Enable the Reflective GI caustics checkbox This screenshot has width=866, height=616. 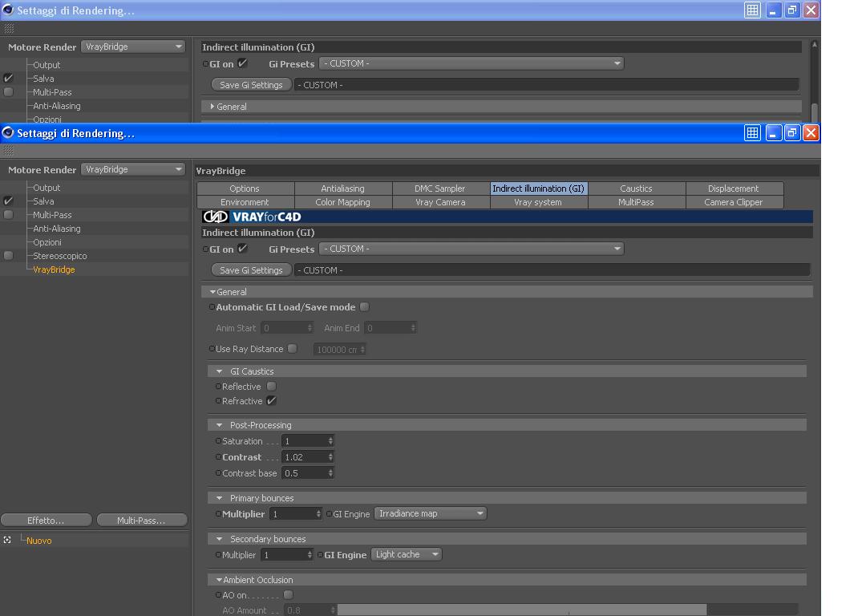click(271, 386)
